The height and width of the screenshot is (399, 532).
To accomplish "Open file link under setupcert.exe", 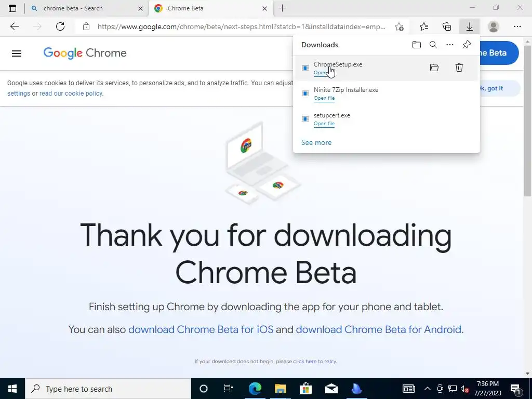I will point(324,124).
